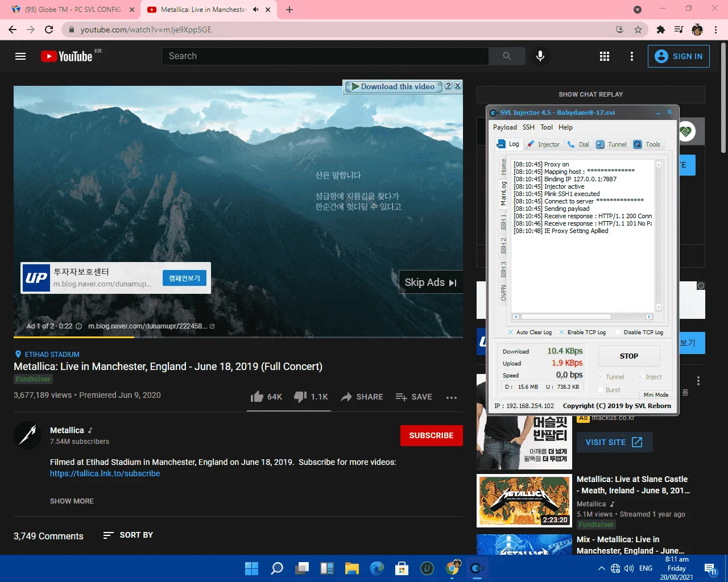Click SIGN IN button
The height and width of the screenshot is (582, 728).
(679, 56)
